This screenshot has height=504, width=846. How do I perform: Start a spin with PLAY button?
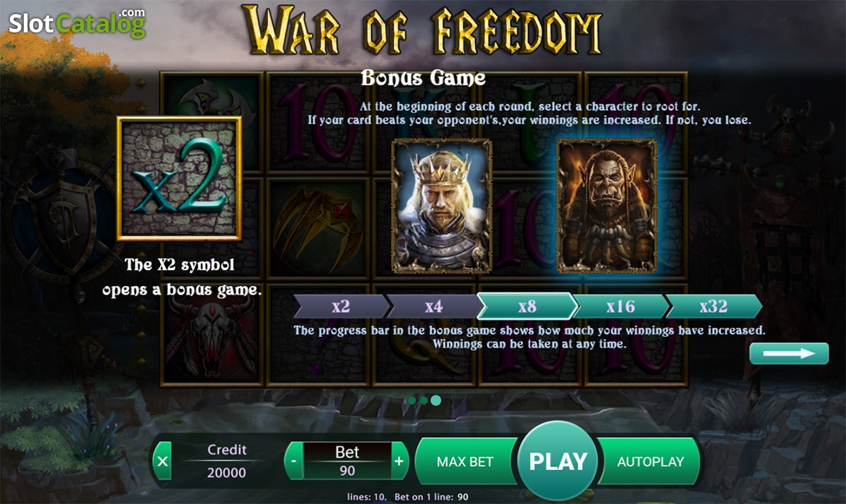click(558, 462)
